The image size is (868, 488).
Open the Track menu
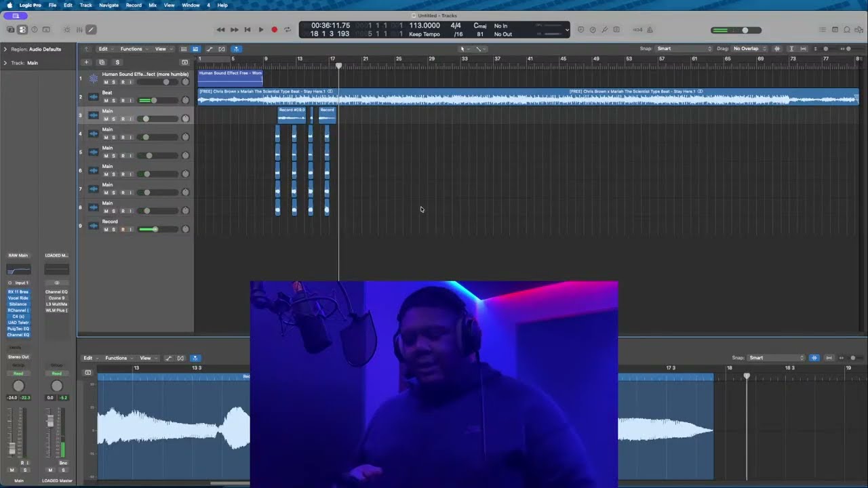coord(85,5)
